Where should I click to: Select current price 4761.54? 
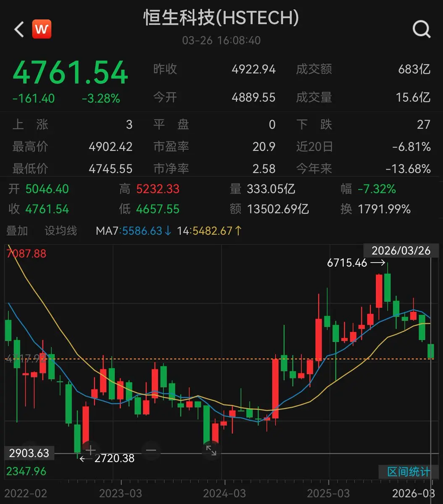(70, 73)
